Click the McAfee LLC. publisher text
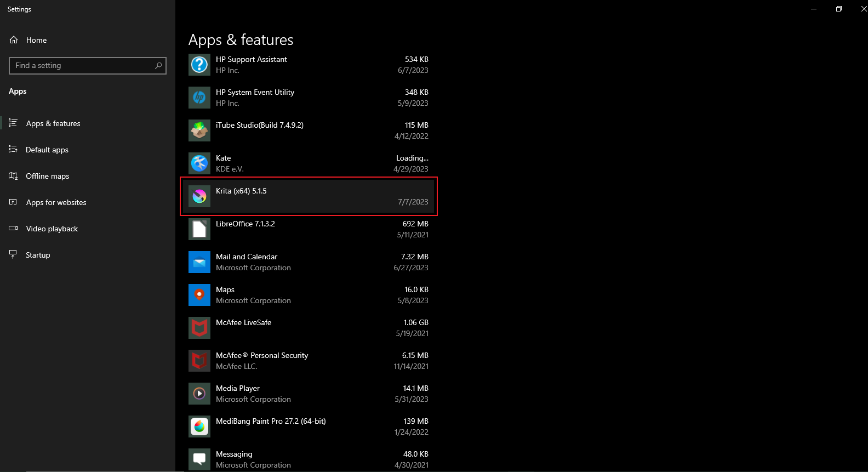 pyautogui.click(x=236, y=366)
